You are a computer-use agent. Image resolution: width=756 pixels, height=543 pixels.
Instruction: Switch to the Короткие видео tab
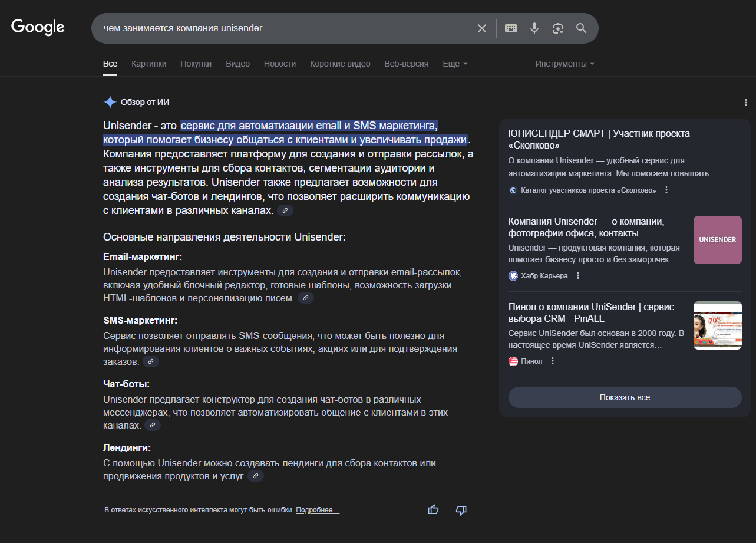(341, 64)
